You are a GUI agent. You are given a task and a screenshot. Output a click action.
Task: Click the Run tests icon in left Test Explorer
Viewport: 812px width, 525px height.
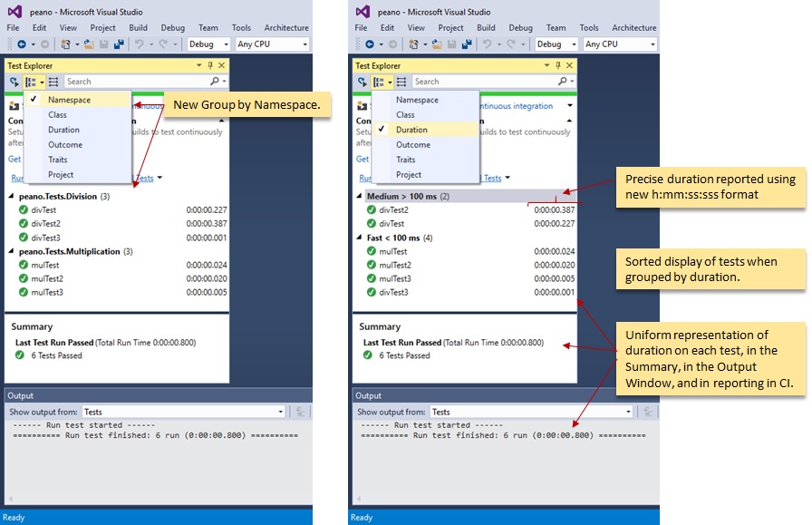(x=14, y=82)
